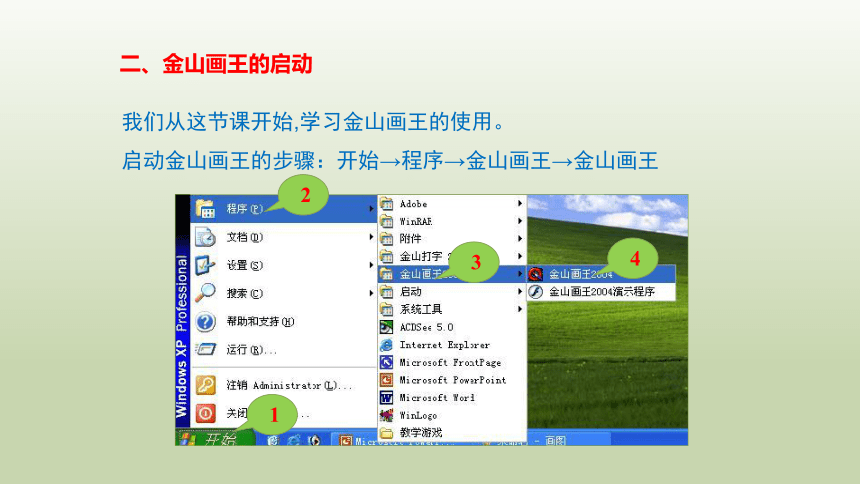The height and width of the screenshot is (484, 860).
Task: Select 帮助和支持 (H) menu entry
Action: tap(284, 322)
